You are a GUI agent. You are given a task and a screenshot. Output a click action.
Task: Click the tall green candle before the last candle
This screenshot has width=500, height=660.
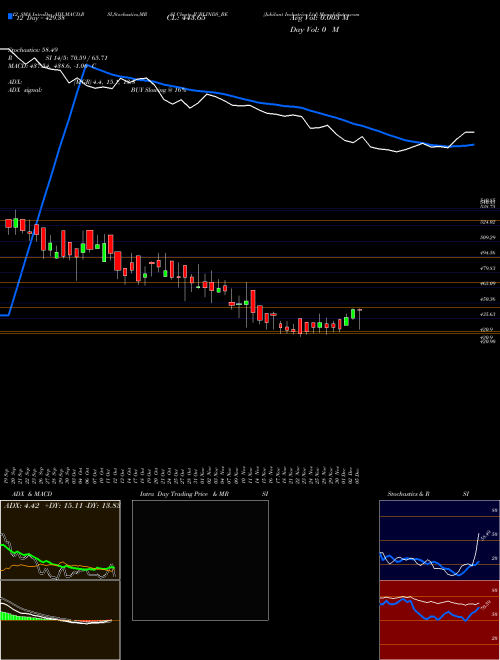[x=353, y=314]
